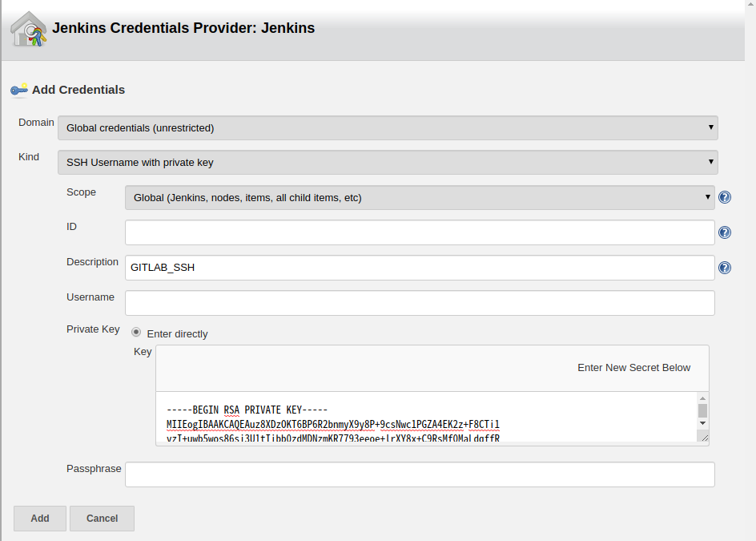756x541 pixels.
Task: Click the BEGIN RSA PRIVATE KEY line
Action: pyautogui.click(x=247, y=410)
